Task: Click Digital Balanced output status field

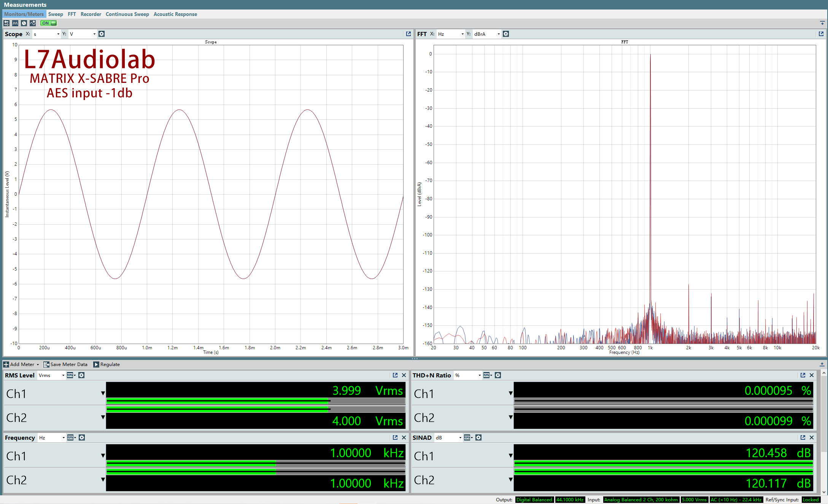Action: pyautogui.click(x=534, y=500)
